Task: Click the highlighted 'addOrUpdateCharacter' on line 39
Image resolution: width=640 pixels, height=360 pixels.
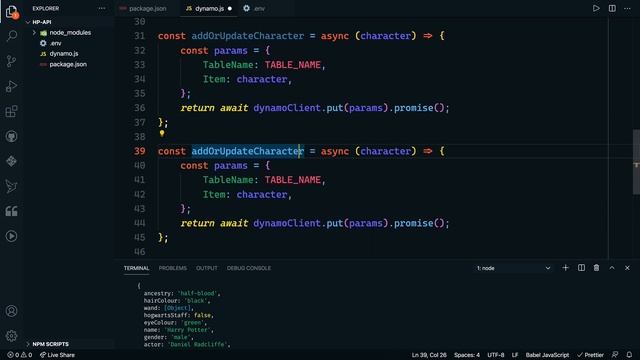Action: (247, 151)
